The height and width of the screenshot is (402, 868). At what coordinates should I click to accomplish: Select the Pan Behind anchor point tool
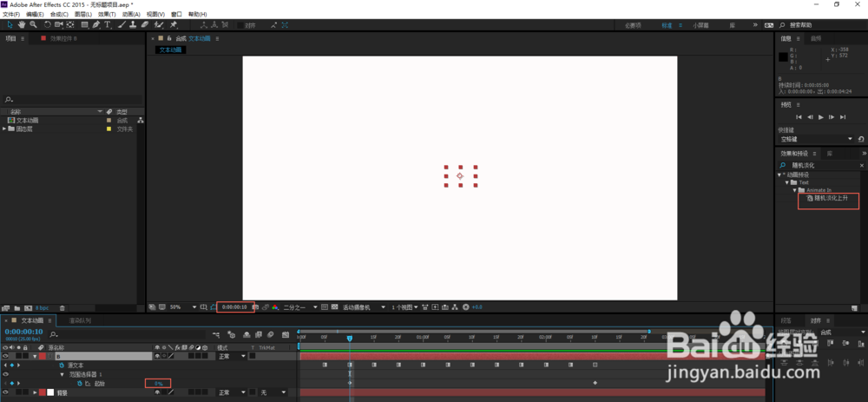tap(70, 25)
